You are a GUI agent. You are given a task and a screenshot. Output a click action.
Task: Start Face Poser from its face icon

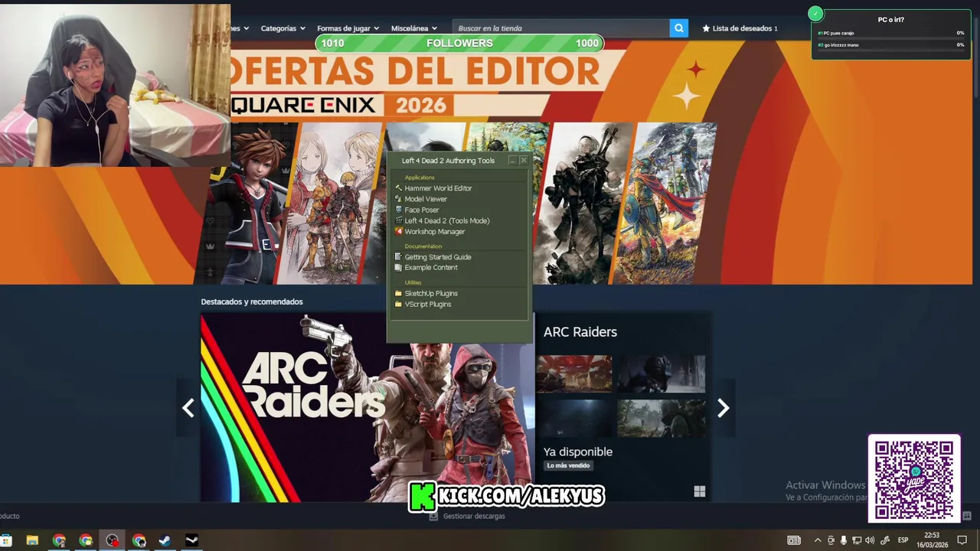[x=398, y=210]
